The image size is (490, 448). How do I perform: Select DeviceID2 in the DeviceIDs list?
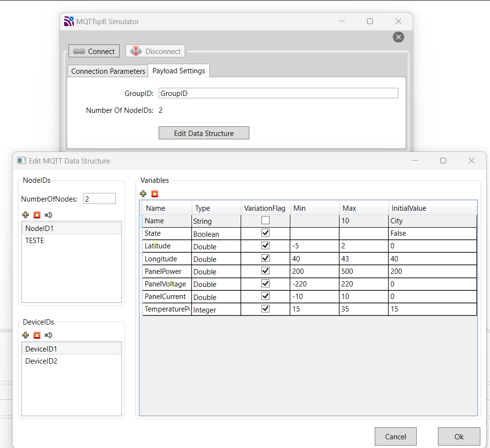[x=41, y=361]
